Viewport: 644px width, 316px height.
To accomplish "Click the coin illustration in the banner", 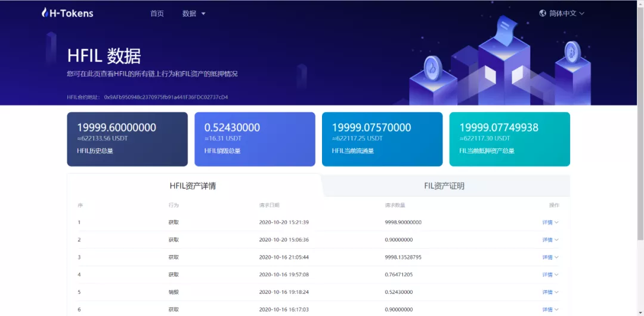I will (x=432, y=67).
